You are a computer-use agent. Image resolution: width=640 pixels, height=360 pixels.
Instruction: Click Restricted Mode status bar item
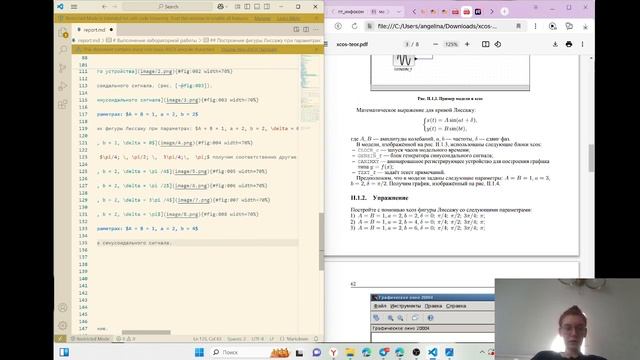[x=90, y=339]
